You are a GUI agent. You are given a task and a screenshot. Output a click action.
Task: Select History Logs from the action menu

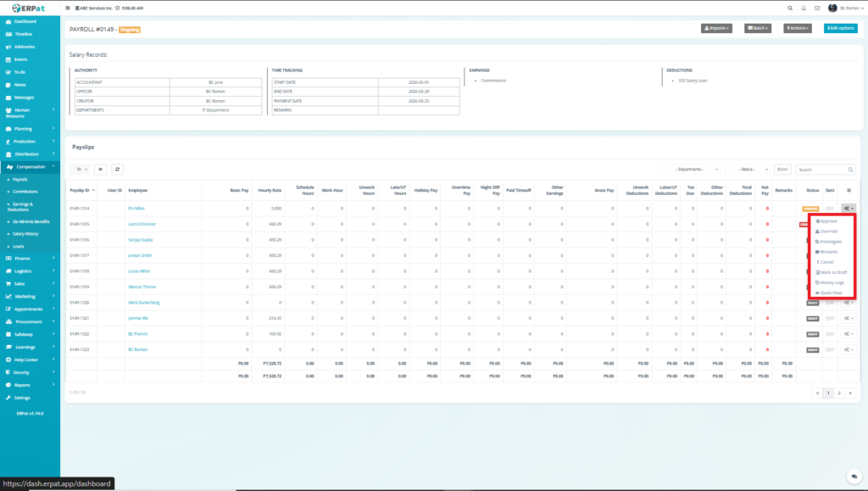pos(831,282)
